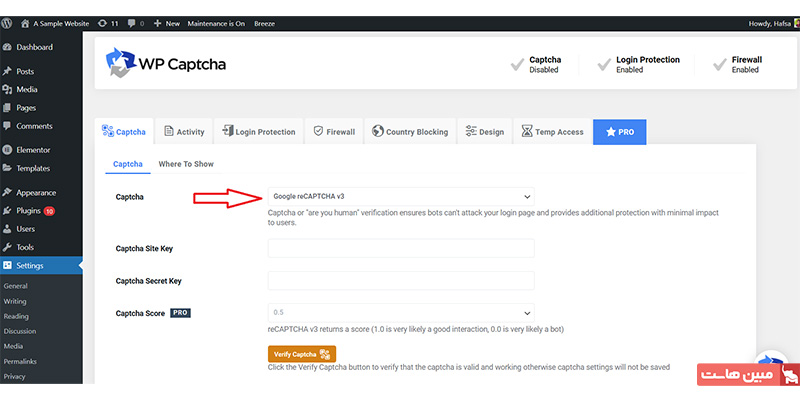The image size is (800, 400).
Task: Select the Where To Show sub-tab
Action: click(186, 164)
